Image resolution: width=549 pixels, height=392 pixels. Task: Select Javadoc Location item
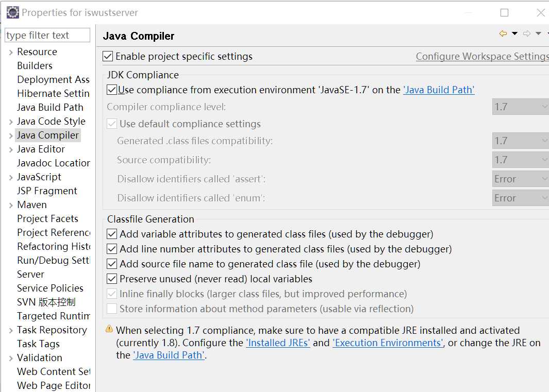pos(53,163)
